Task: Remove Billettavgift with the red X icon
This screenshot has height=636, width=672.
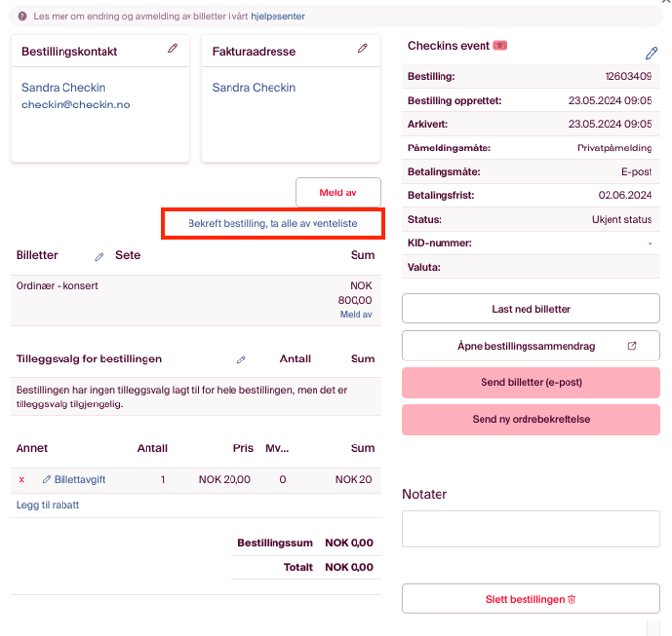Action: click(21, 480)
